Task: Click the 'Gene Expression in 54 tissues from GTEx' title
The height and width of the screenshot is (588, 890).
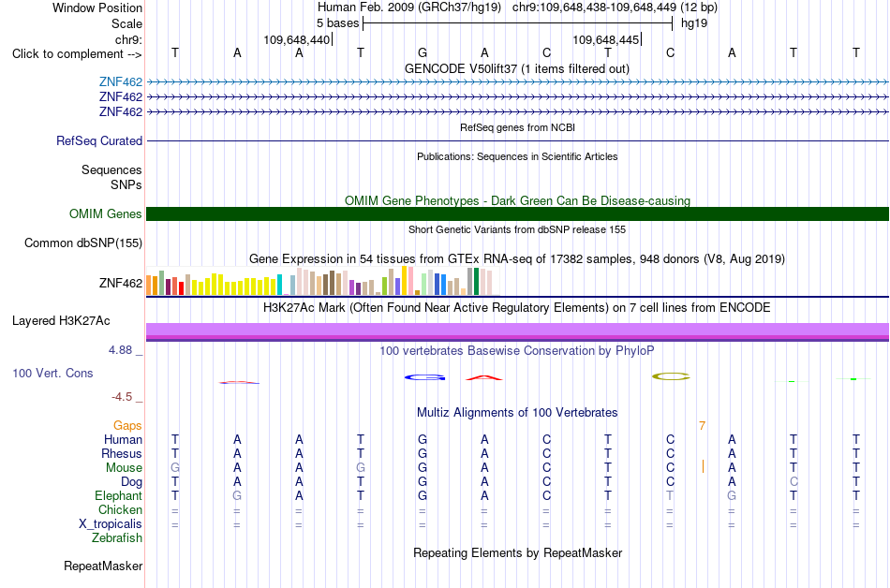Action: click(517, 259)
